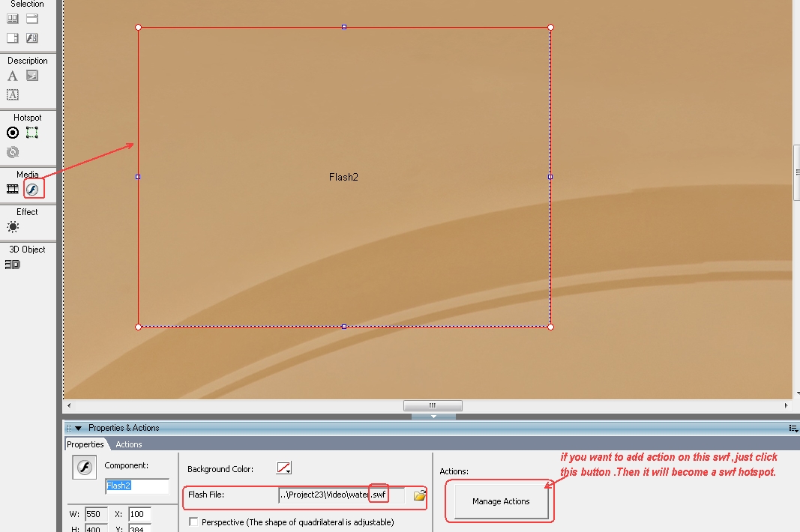Viewport: 800px width, 532px height.
Task: Click the panel splitter collapse arrow above Properties
Action: pos(433,416)
